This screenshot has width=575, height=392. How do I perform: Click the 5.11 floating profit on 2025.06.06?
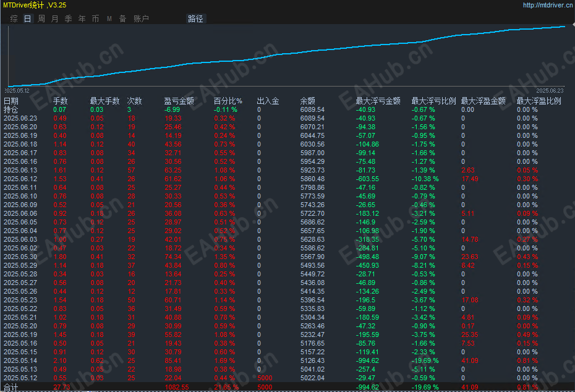[x=468, y=213]
